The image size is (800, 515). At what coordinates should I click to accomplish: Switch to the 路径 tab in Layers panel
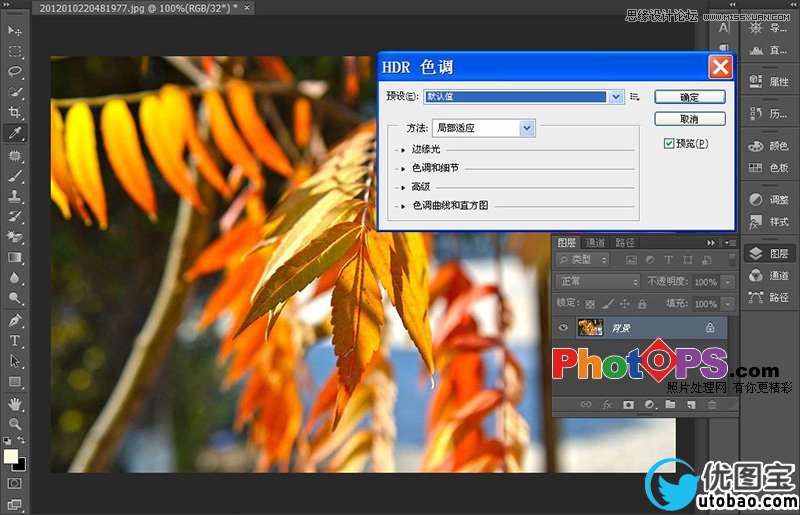(624, 243)
